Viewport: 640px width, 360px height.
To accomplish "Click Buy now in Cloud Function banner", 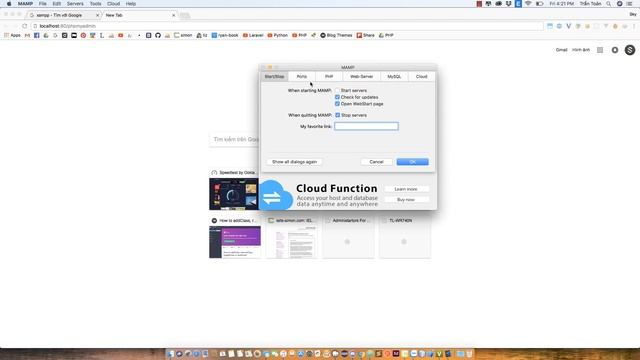I will click(406, 200).
